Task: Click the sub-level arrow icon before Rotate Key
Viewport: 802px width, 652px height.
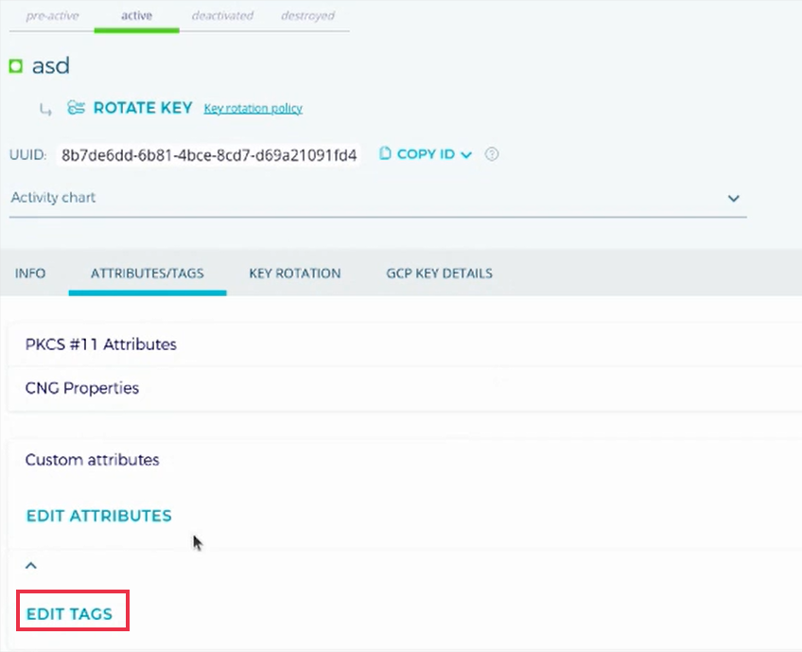Action: click(45, 109)
